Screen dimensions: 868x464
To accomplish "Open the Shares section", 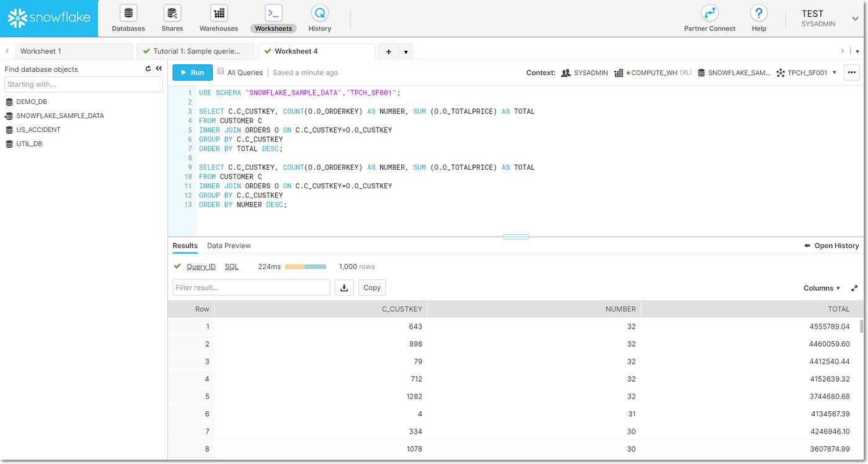I will coord(172,18).
